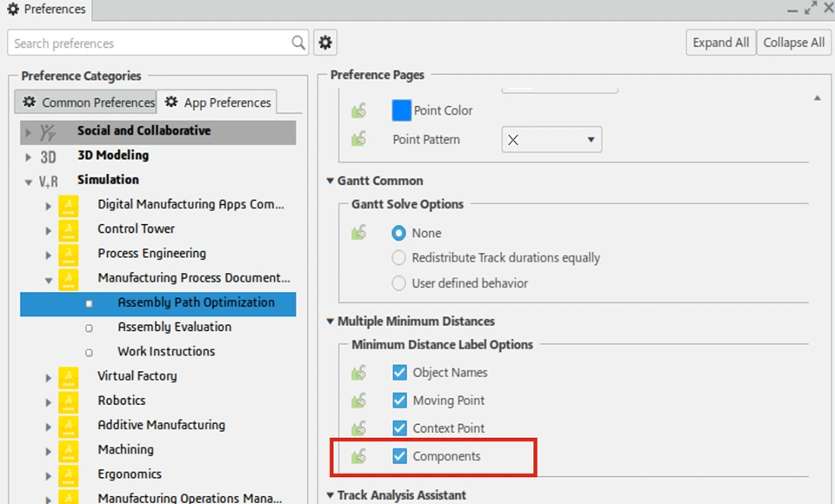The height and width of the screenshot is (504, 835).
Task: Uncheck the Components checkbox
Action: tap(400, 456)
